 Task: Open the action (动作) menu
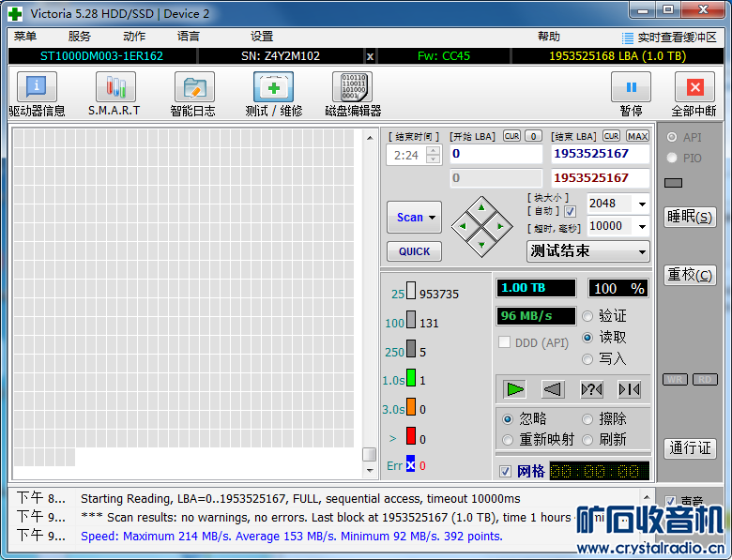tap(134, 37)
